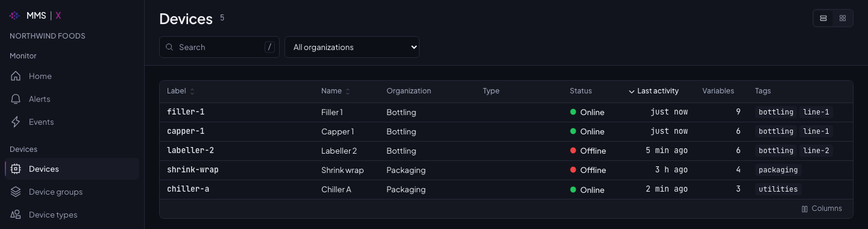Focus the Search devices field
868x229 pixels.
[x=219, y=47]
